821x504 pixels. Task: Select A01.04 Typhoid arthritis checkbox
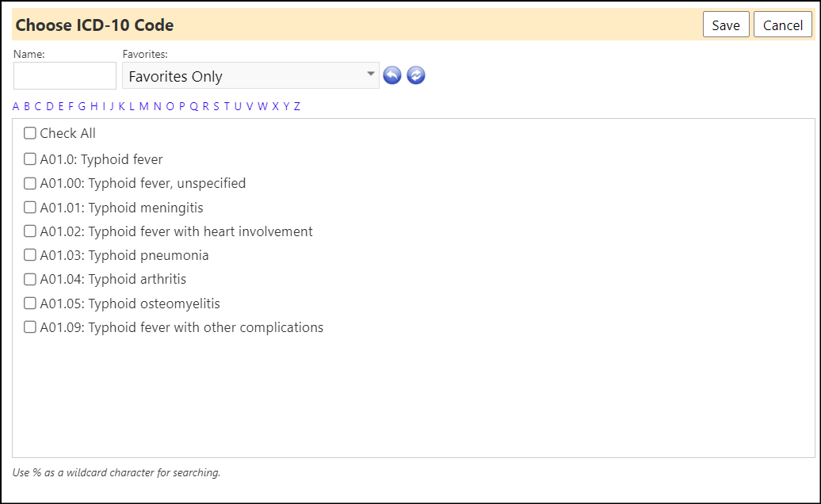[x=30, y=279]
